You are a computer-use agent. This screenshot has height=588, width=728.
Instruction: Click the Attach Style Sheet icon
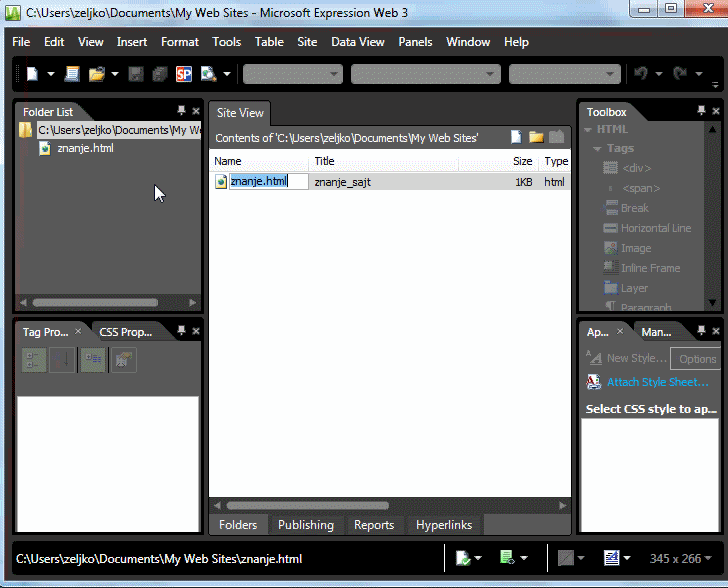pyautogui.click(x=593, y=382)
